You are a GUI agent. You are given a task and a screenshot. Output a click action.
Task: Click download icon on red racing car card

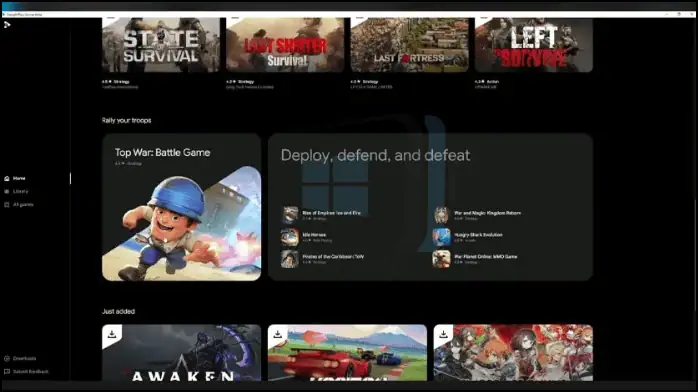(278, 334)
